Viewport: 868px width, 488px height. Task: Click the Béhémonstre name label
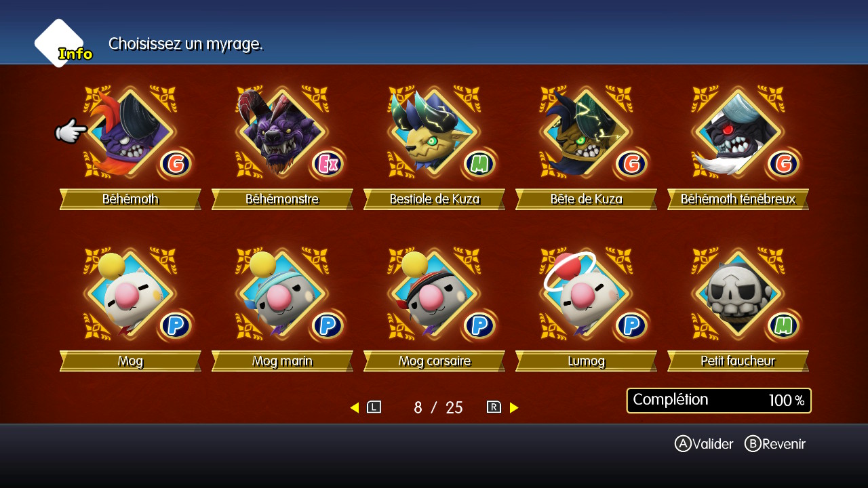coord(282,199)
